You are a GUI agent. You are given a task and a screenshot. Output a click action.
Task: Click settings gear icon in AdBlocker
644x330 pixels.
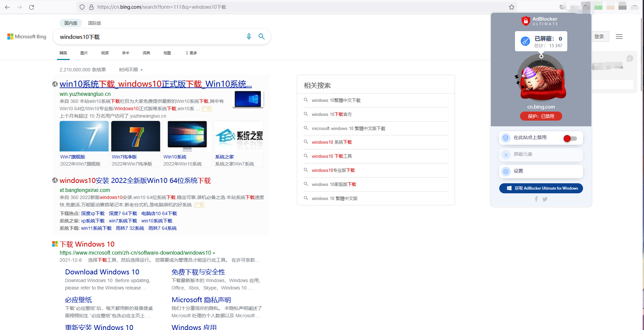point(506,172)
